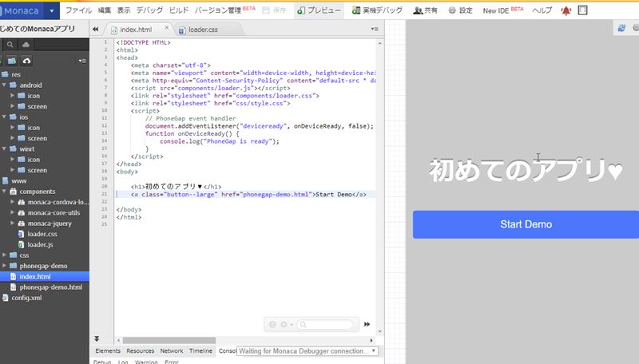Viewport: 639px width, 364px height.
Task: Switch to the loader.css tab
Action: pyautogui.click(x=203, y=30)
